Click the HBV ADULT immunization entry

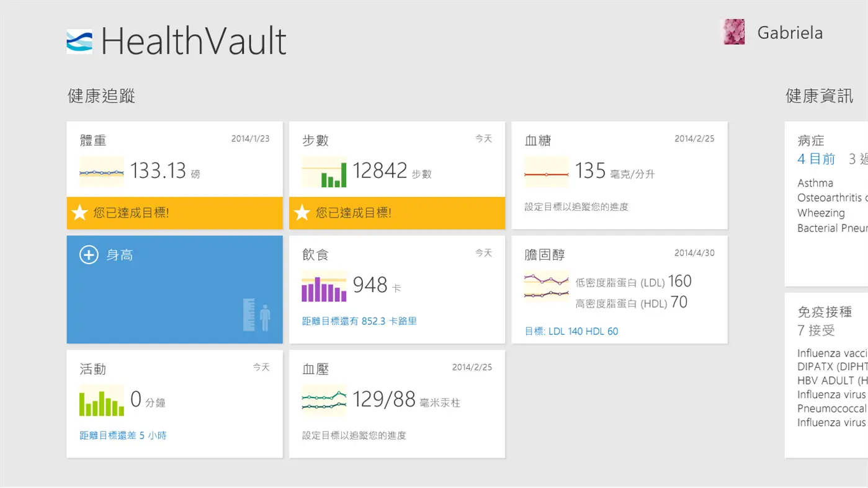pyautogui.click(x=833, y=380)
